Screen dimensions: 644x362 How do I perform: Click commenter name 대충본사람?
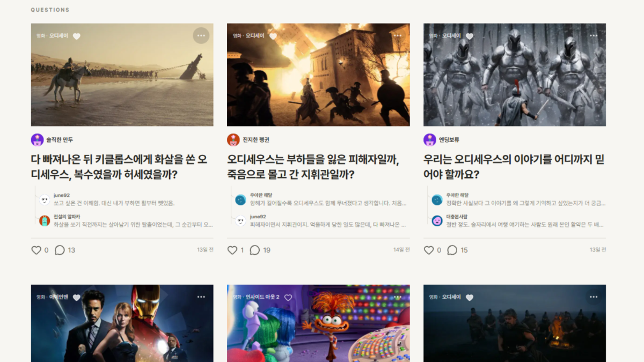pos(457,216)
